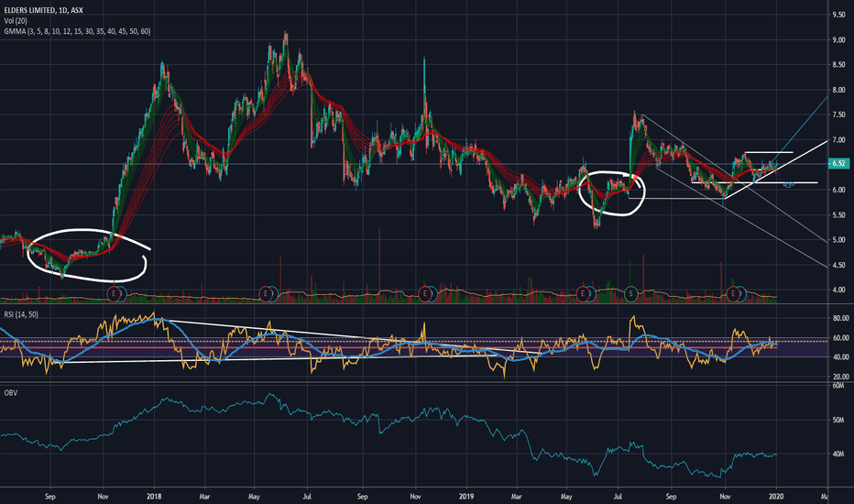Click the OBV indicator legend
The width and height of the screenshot is (854, 504).
(x=10, y=392)
